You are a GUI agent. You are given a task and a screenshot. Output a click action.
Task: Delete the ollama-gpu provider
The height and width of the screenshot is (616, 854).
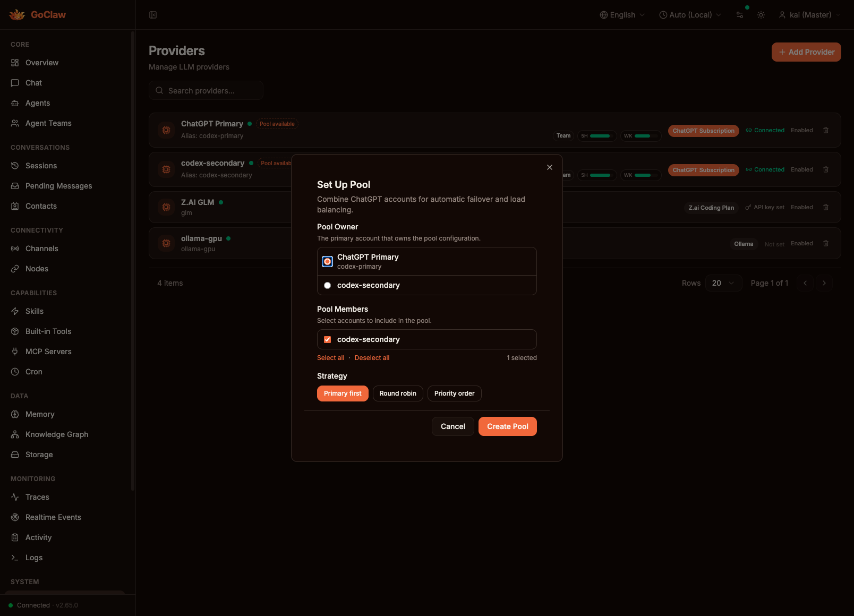point(826,243)
